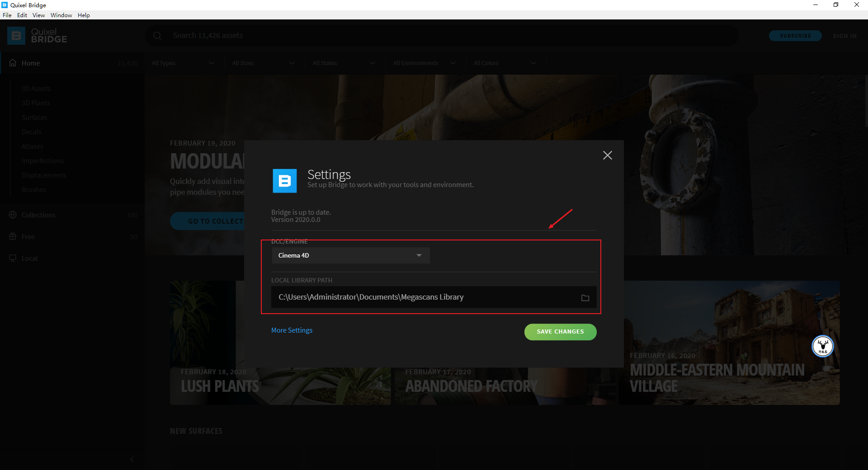The width and height of the screenshot is (868, 470).
Task: Select Atlases in the sidebar
Action: [x=33, y=146]
